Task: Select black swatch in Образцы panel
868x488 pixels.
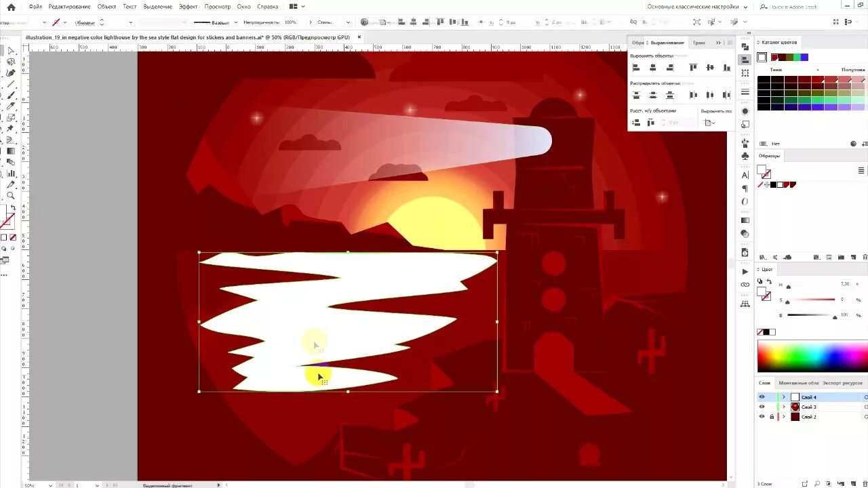Action: tap(773, 185)
